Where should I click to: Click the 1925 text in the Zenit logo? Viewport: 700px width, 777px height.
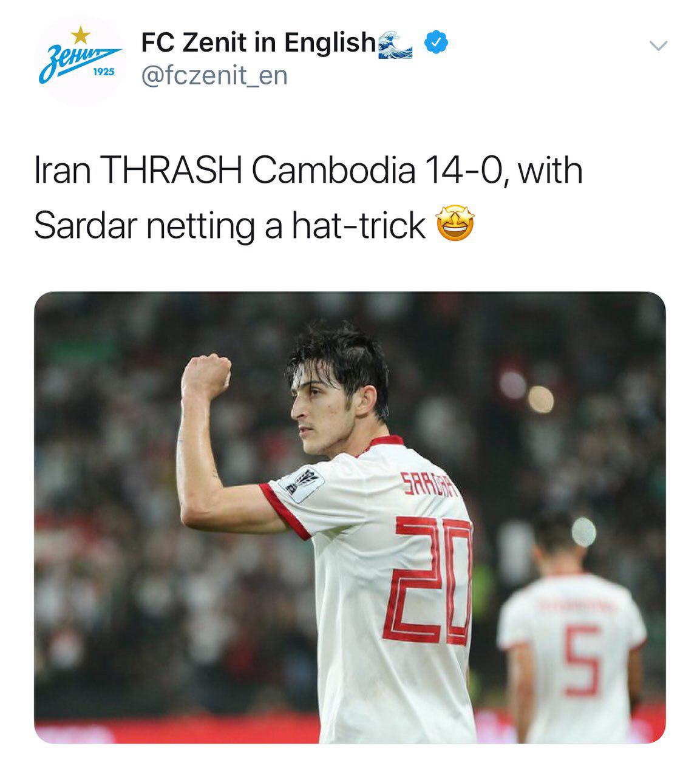pos(104,72)
